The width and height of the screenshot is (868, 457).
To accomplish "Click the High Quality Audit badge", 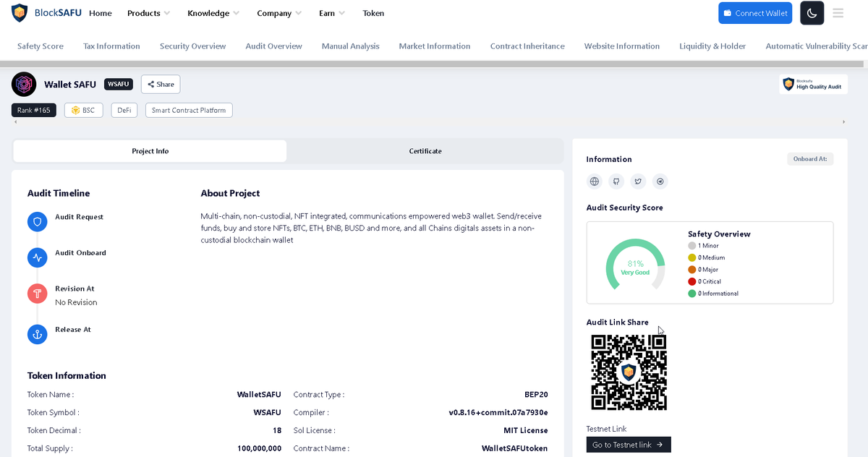I will 813,84.
